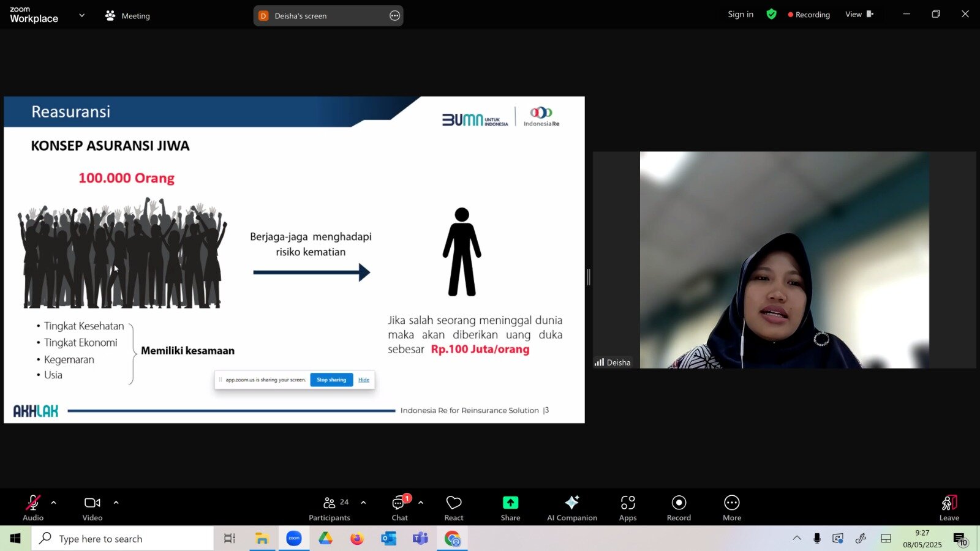
Task: Minimize the Zoom window
Action: point(907,14)
